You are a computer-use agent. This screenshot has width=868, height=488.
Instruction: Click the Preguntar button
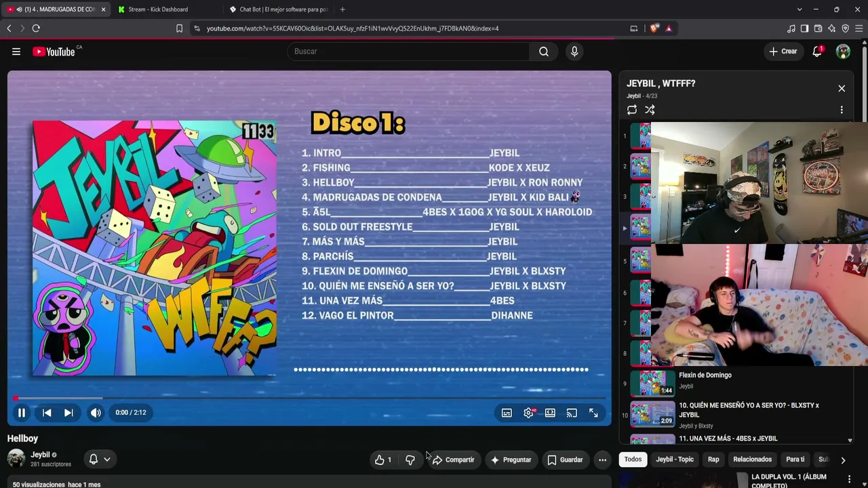click(x=511, y=460)
